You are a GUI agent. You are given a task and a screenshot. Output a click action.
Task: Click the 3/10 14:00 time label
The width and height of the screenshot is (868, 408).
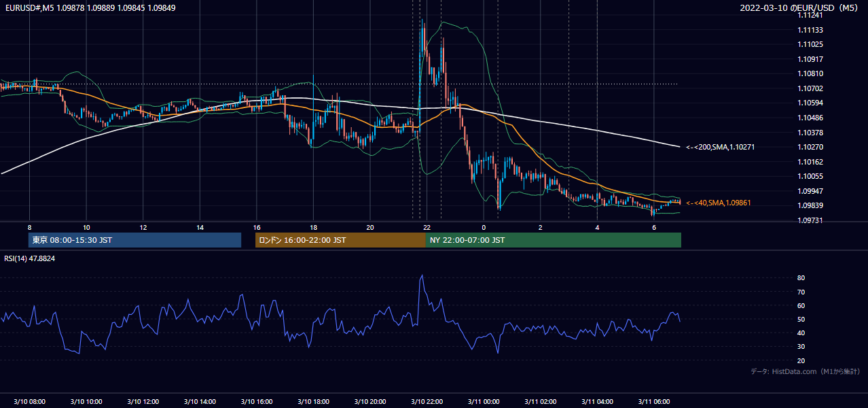click(x=200, y=401)
